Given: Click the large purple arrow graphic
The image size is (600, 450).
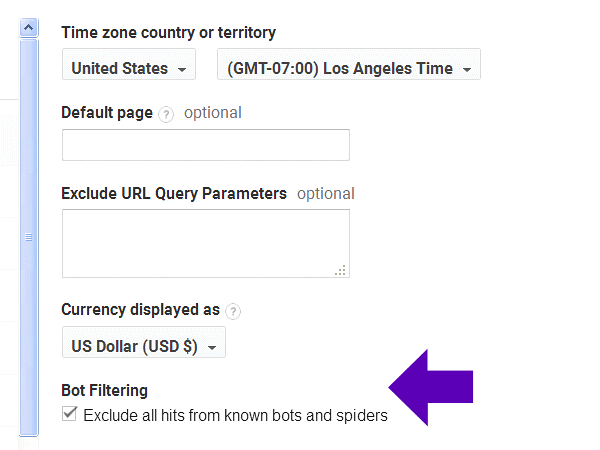Looking at the screenshot, I should [x=430, y=387].
